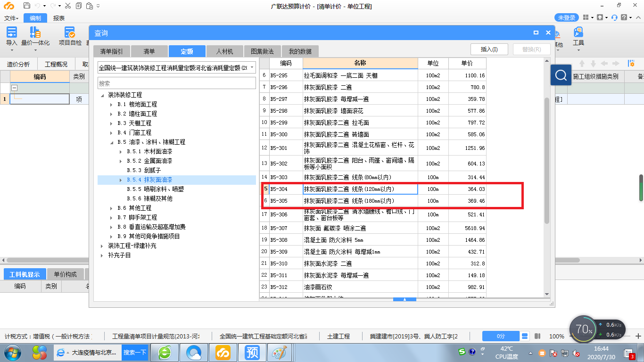Switch to the 我的数据 tab

[300, 51]
